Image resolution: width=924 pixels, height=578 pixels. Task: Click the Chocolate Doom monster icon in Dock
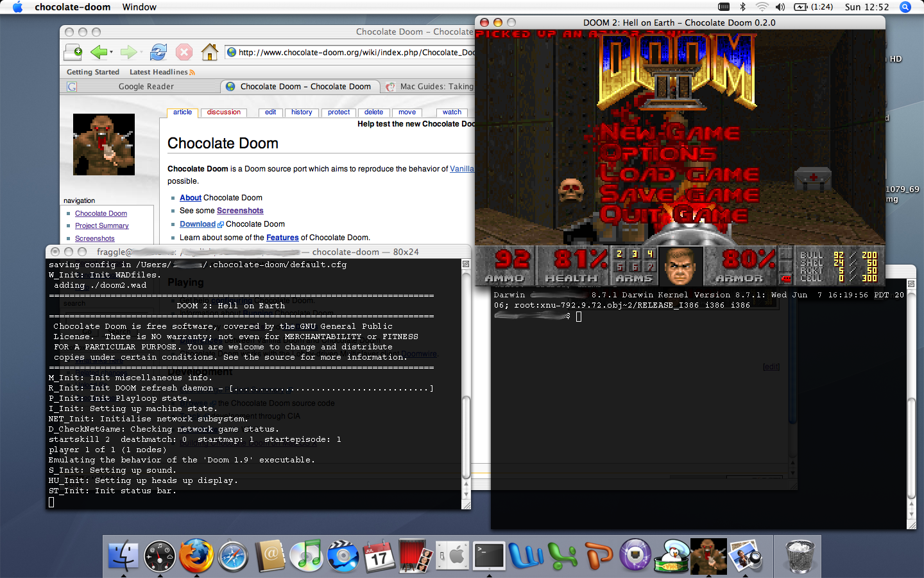[x=708, y=556]
